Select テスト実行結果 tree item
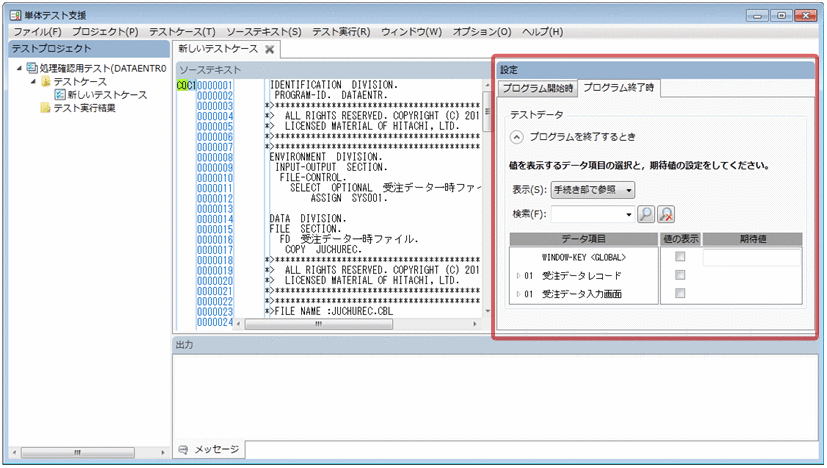 84,108
